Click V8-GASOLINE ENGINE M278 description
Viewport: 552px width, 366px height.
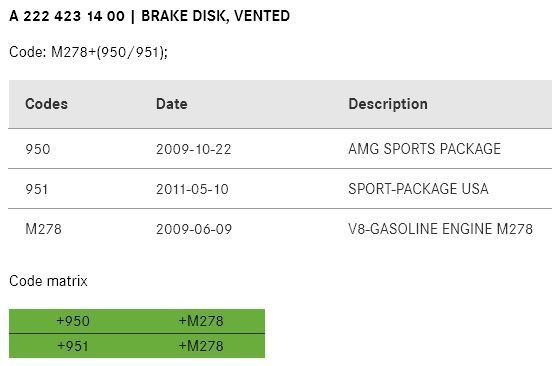click(441, 229)
